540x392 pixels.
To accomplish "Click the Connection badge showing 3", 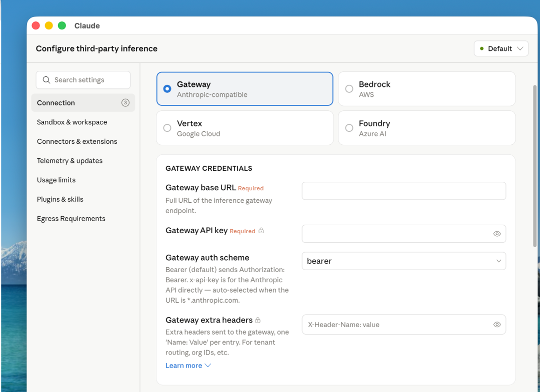I will 125,103.
